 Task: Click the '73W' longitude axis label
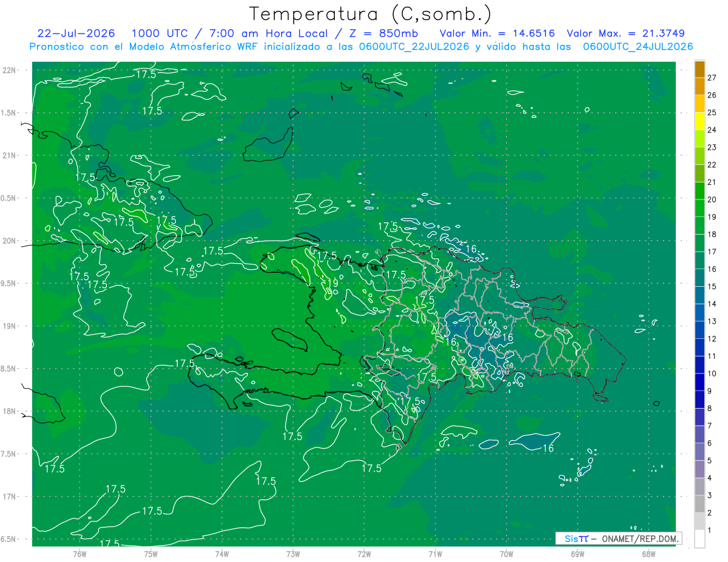tap(293, 554)
